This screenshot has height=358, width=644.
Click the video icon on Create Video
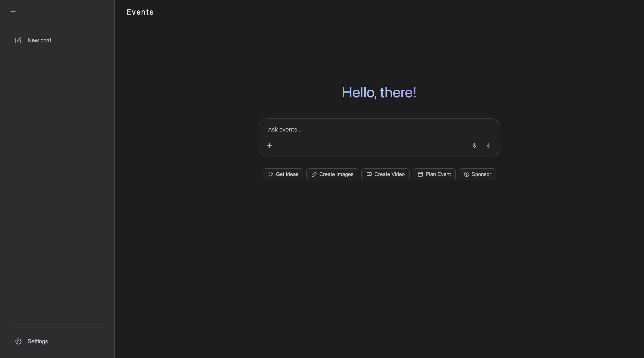point(369,174)
